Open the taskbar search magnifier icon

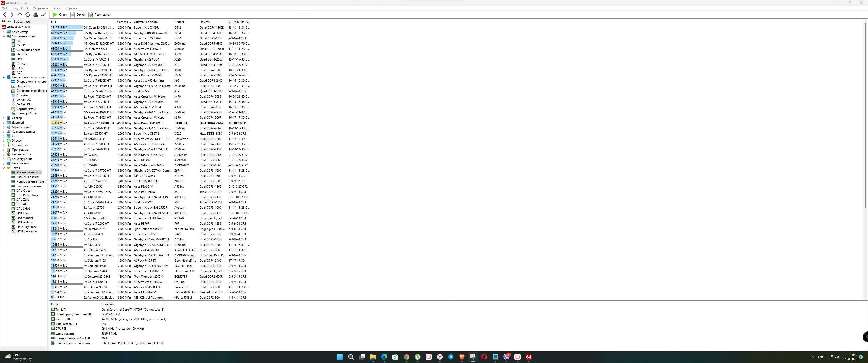[351, 357]
